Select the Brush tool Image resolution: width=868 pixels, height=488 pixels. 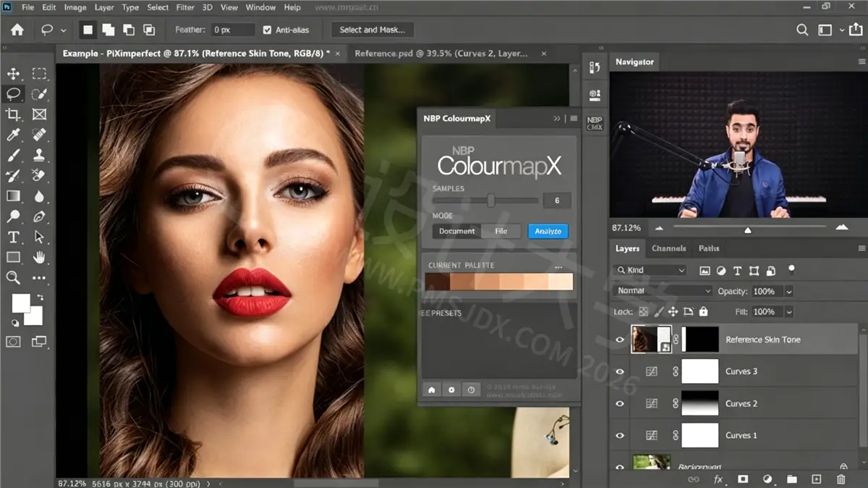coord(13,155)
